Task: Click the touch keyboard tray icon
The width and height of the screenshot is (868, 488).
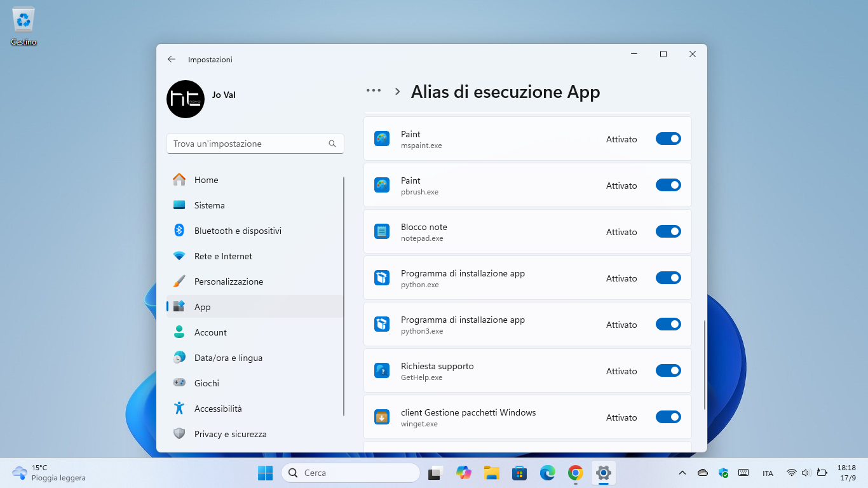Action: tap(743, 473)
